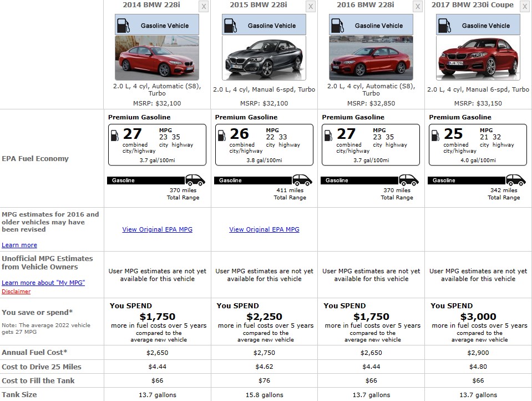Image resolution: width=532 pixels, height=401 pixels.
Task: Click the 2016 BMW 228i column title
Action: (366, 5)
